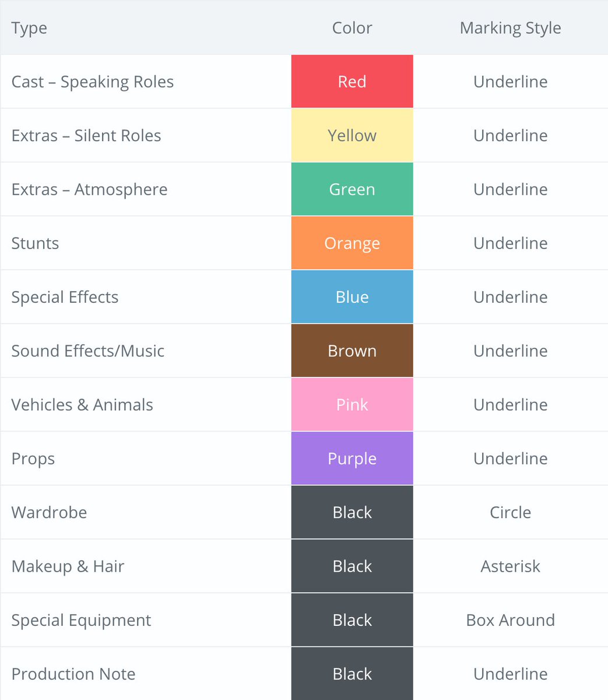Select the Black swatch in Production Note row
This screenshot has width=608, height=700.
(x=352, y=674)
